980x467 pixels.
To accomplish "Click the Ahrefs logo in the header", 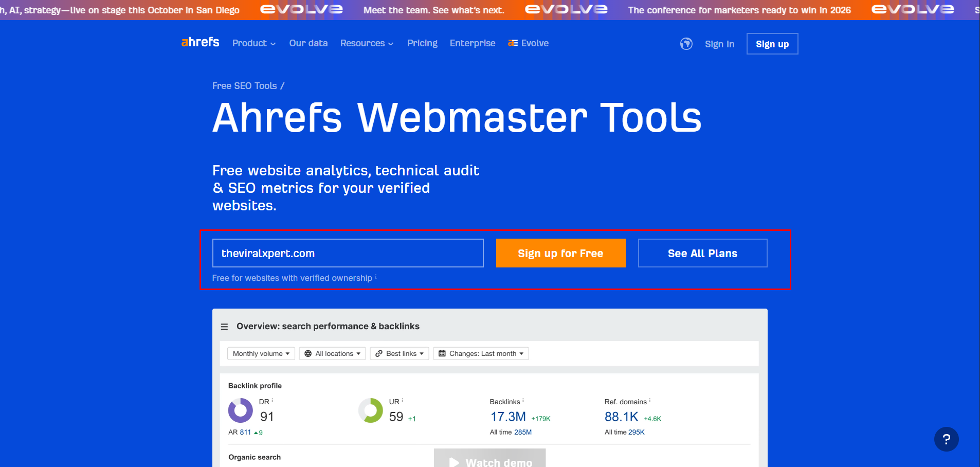I will [x=200, y=42].
